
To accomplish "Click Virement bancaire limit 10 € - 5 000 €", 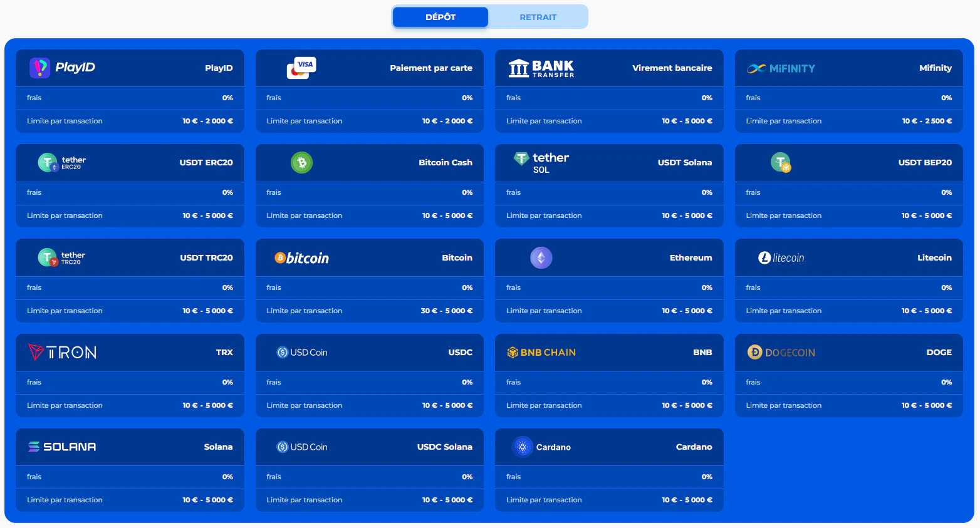I will pos(687,121).
